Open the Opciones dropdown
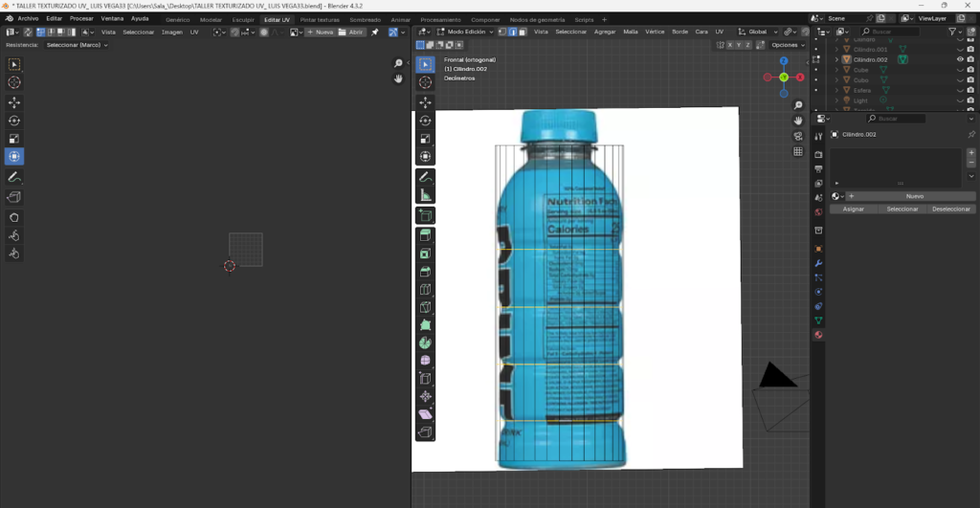The image size is (980, 508). tap(787, 45)
